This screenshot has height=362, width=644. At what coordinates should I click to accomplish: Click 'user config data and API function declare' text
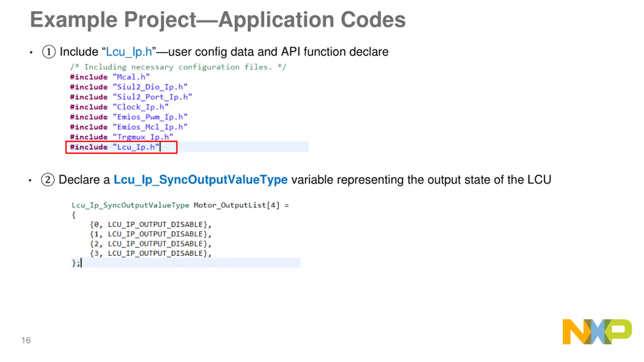click(278, 52)
